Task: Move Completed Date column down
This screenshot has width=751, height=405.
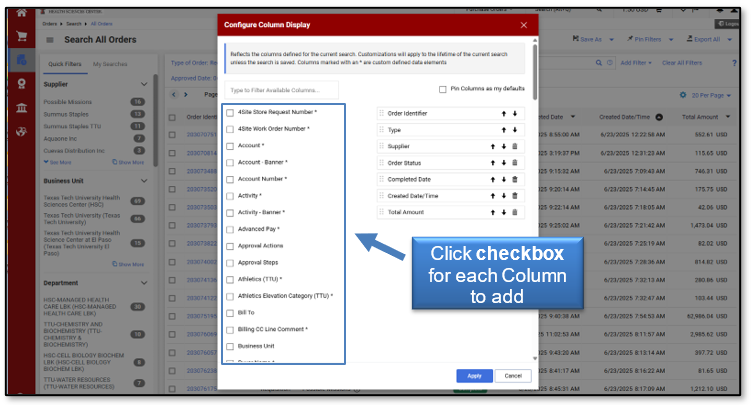Action: pyautogui.click(x=504, y=180)
